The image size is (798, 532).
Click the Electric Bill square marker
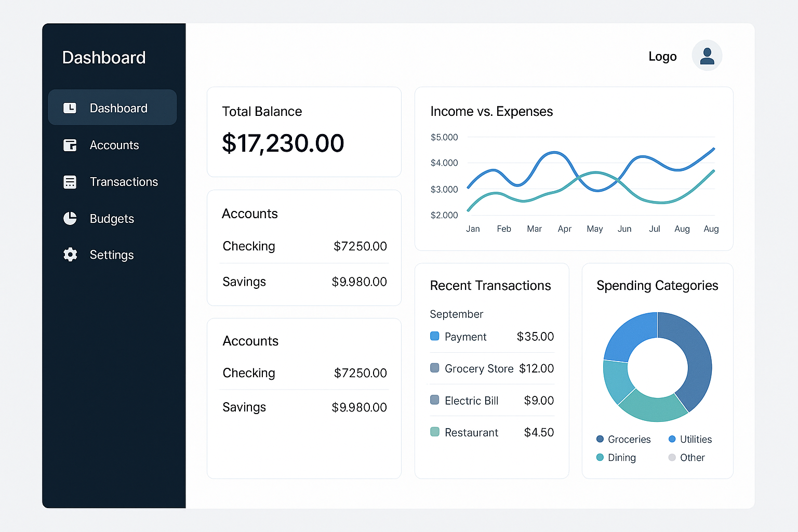click(435, 400)
